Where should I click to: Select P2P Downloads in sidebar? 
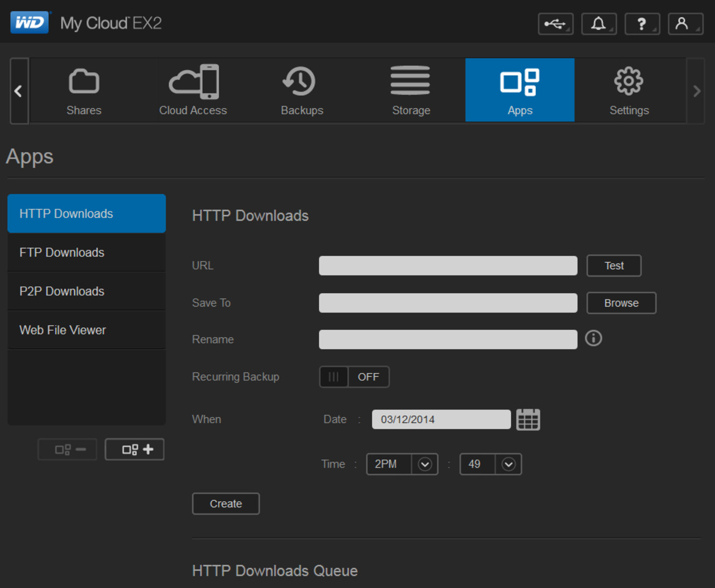tap(87, 291)
